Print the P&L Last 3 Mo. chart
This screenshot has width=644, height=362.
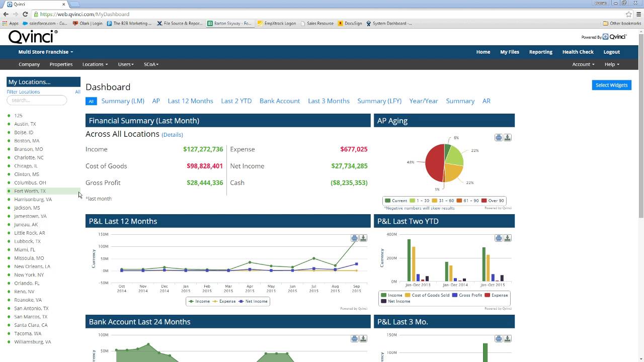pyautogui.click(x=499, y=338)
